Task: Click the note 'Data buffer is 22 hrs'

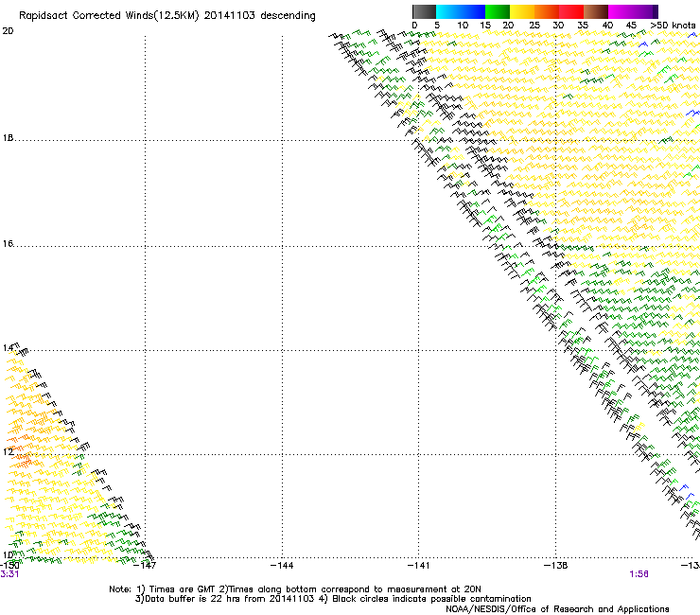Action: [x=193, y=599]
